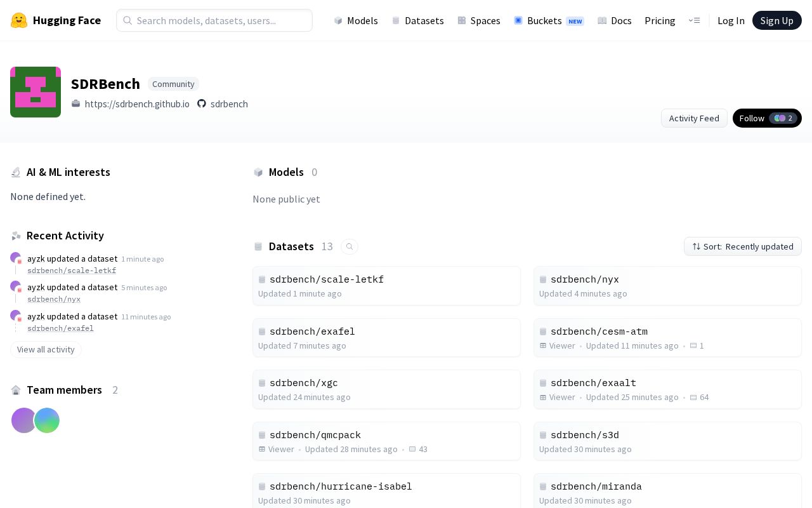Viewport: 812px width, 508px height.
Task: Click ayzk avatar beside the nyx activity
Action: click(16, 287)
